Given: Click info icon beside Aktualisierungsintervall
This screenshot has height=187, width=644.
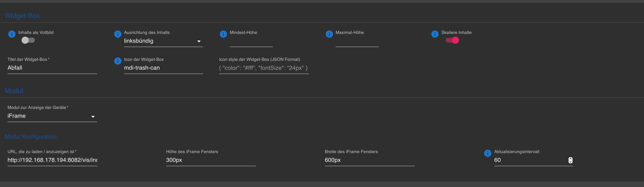Looking at the screenshot, I should click(x=488, y=153).
